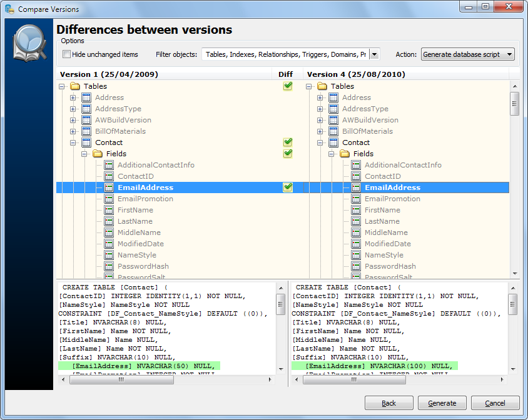
Task: Enable Hide unchanged items checkbox
Action: (x=67, y=54)
